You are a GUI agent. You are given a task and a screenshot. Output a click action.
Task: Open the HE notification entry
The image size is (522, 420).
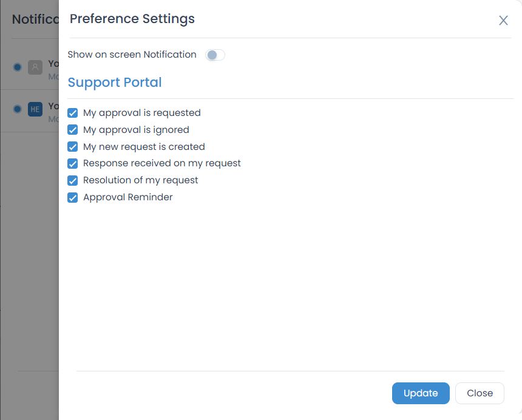[x=36, y=110]
